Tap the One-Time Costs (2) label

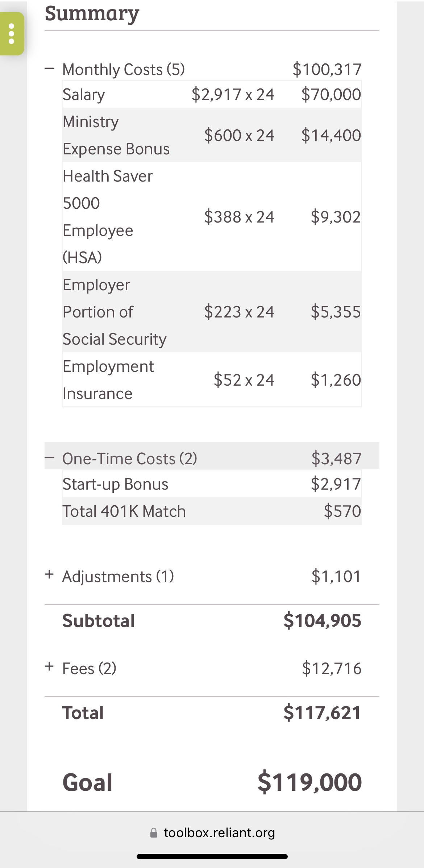130,458
